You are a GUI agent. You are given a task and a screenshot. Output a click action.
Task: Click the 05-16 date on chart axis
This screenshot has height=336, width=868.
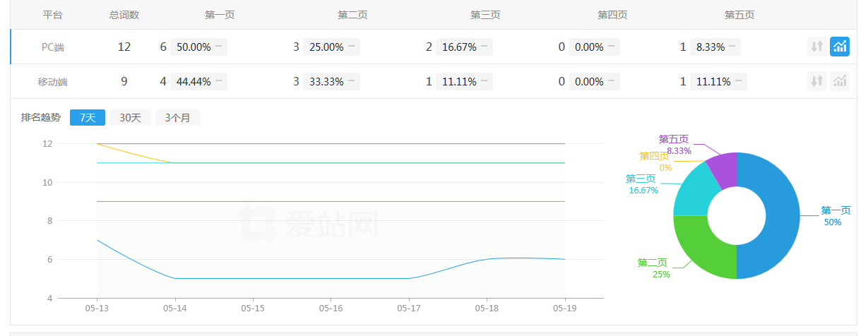click(x=331, y=308)
